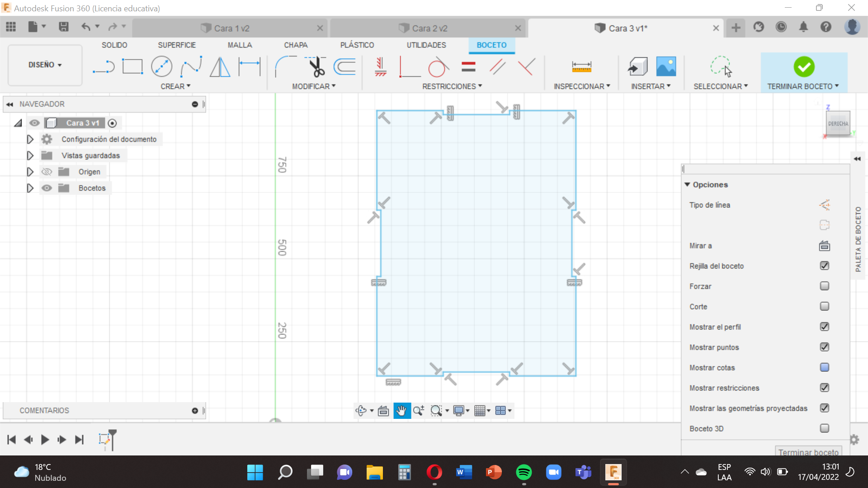
Task: Apply Equal constraint
Action: 468,67
